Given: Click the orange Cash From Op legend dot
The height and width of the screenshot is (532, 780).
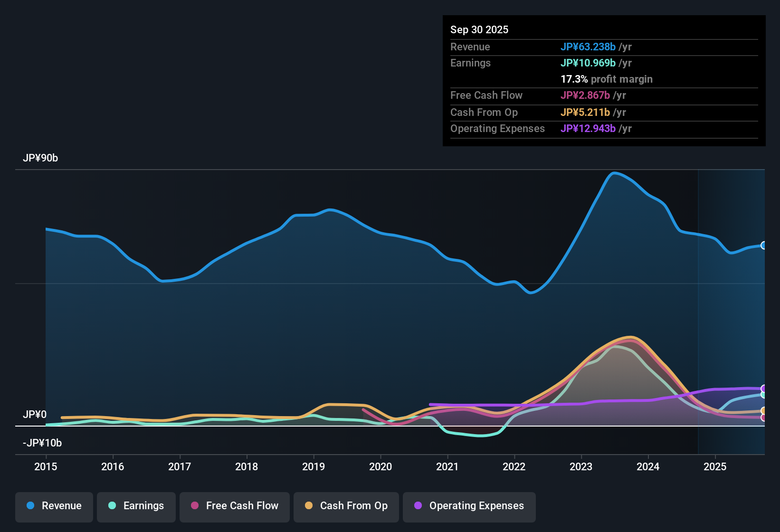Looking at the screenshot, I should coord(309,506).
